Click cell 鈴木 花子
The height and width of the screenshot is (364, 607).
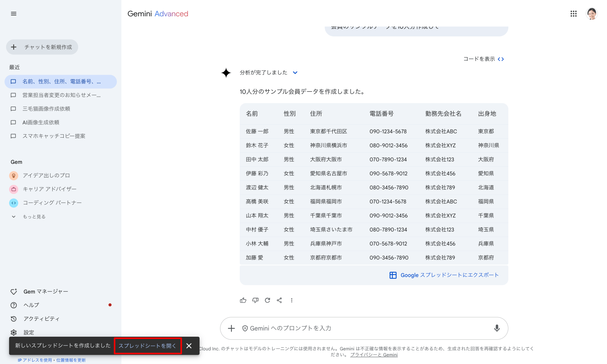tap(257, 146)
